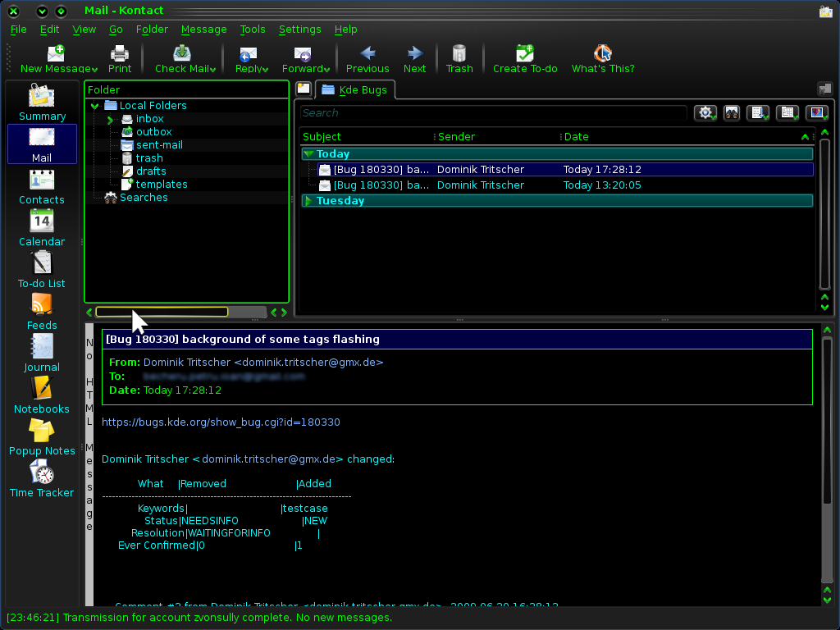The width and height of the screenshot is (840, 630).
Task: Go to the Next message
Action: 414,59
